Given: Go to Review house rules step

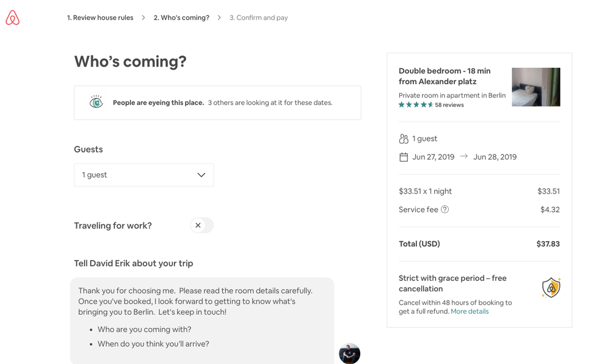Looking at the screenshot, I should pyautogui.click(x=100, y=18).
